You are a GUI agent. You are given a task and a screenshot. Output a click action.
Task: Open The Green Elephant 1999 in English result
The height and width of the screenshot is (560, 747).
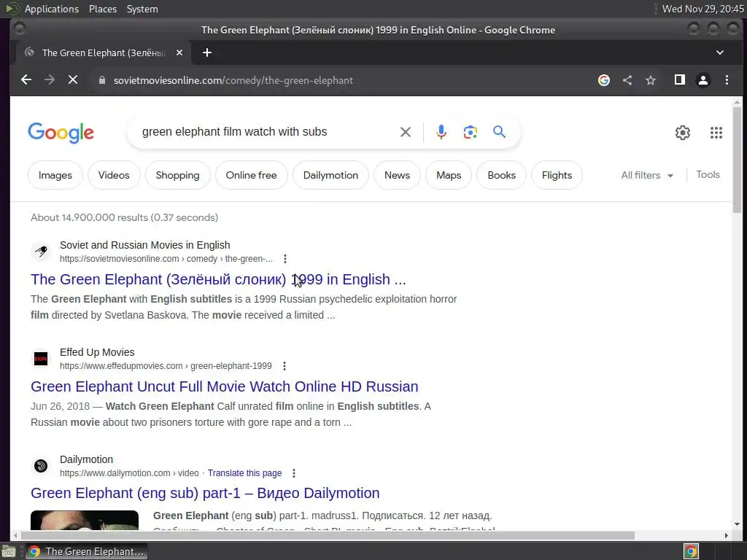click(218, 279)
